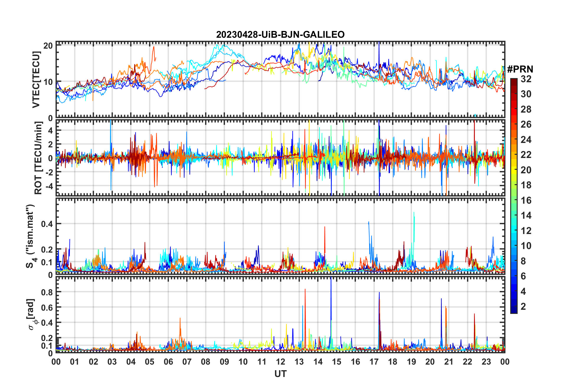Click the 23 tick label on the UT axis

pyautogui.click(x=486, y=362)
